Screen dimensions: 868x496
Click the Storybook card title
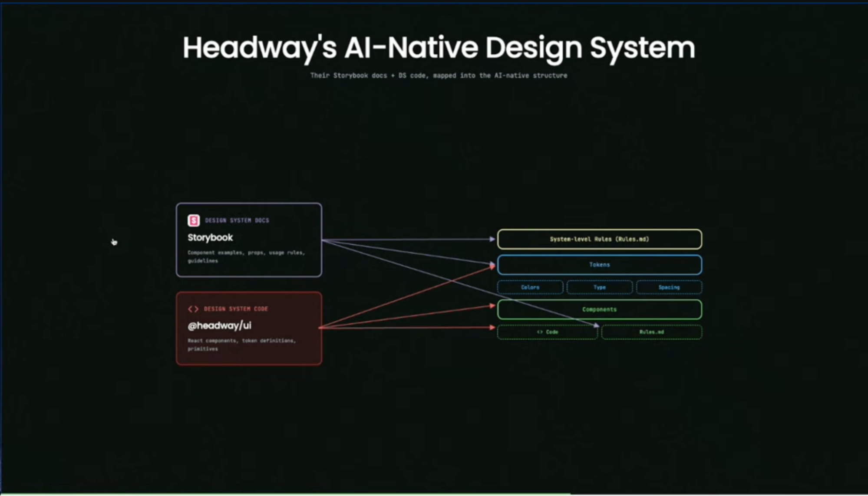(210, 238)
